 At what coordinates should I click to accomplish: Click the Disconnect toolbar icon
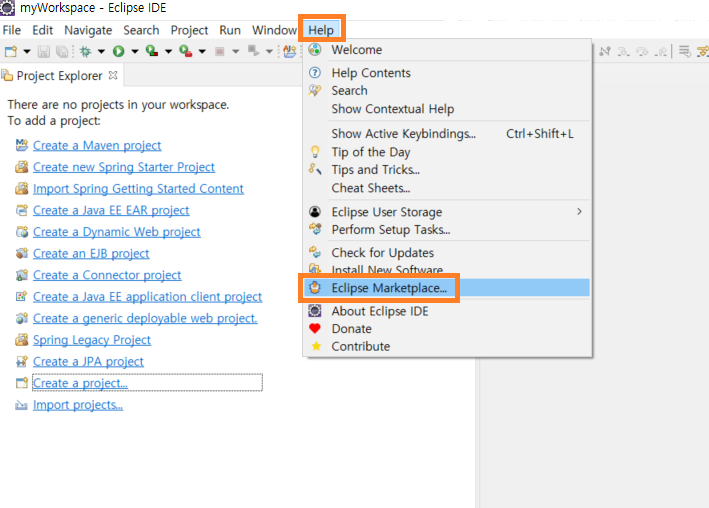tap(605, 52)
